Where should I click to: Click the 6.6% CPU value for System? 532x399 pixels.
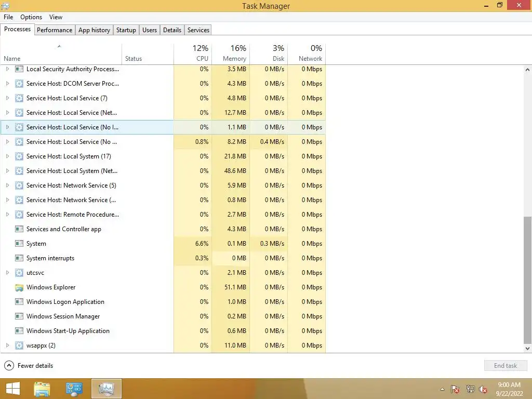coord(202,244)
